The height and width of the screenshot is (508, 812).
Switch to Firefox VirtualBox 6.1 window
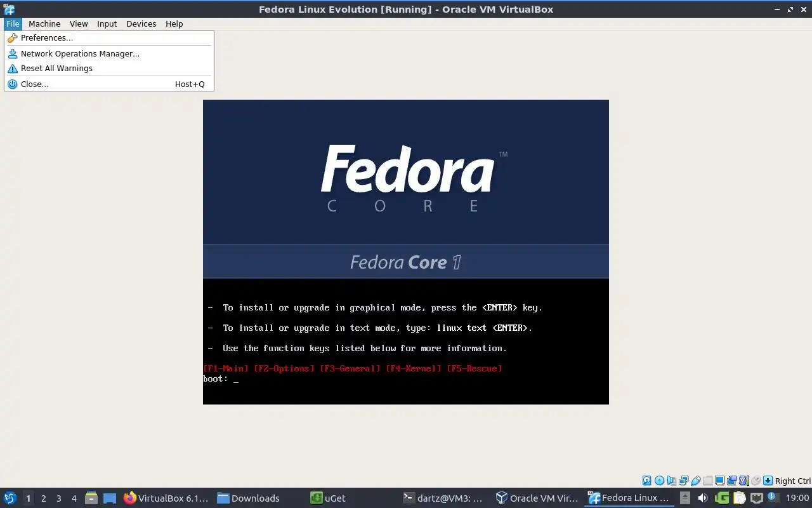(166, 498)
